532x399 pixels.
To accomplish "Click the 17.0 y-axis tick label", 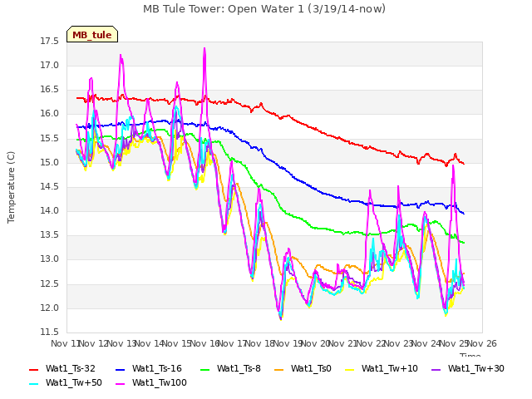I will click(50, 65).
